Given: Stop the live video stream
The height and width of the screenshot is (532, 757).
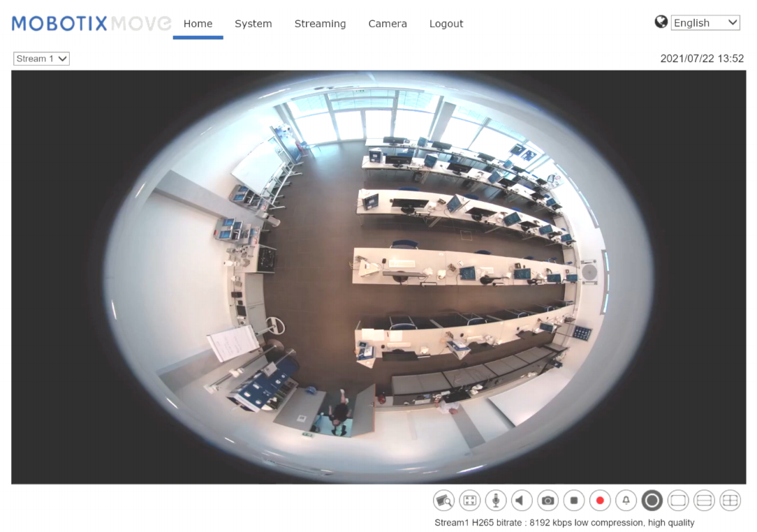Looking at the screenshot, I should coord(574,500).
